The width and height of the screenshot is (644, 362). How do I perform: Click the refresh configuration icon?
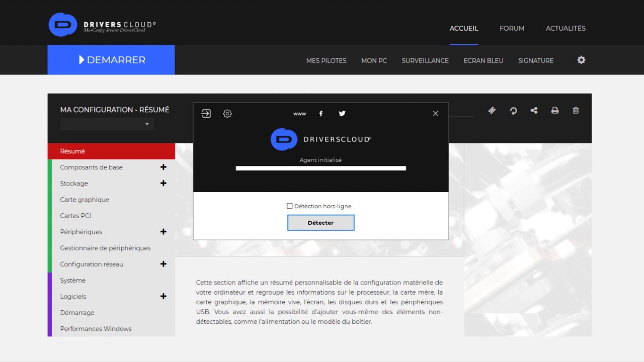[x=513, y=111]
